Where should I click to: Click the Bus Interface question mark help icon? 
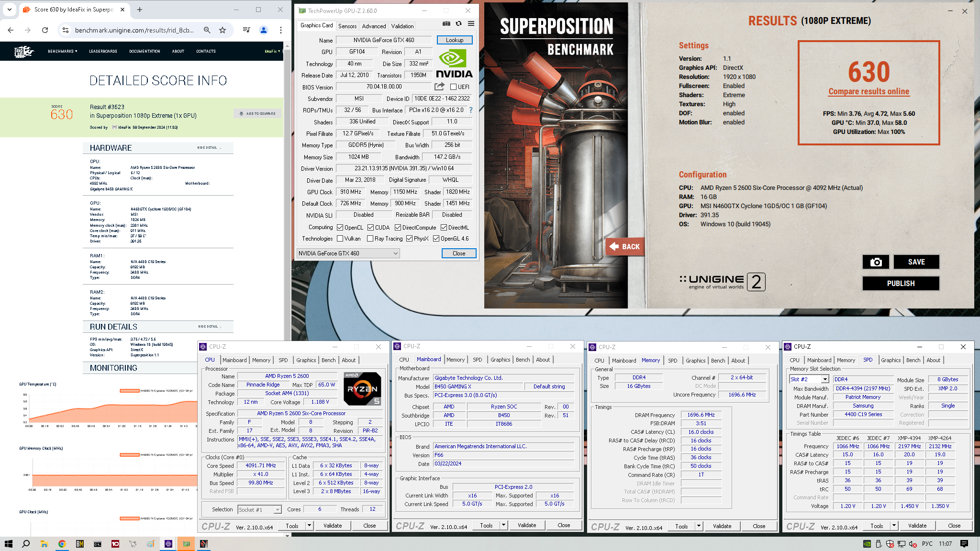click(471, 110)
